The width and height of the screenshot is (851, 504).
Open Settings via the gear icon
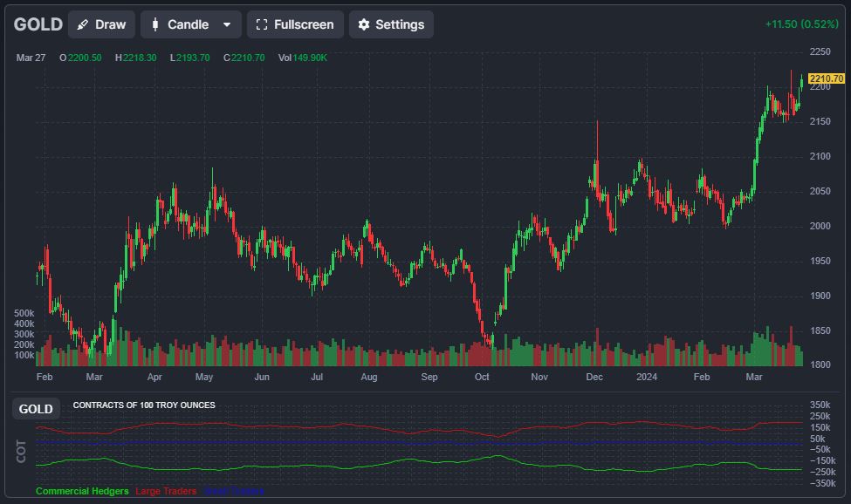[364, 24]
